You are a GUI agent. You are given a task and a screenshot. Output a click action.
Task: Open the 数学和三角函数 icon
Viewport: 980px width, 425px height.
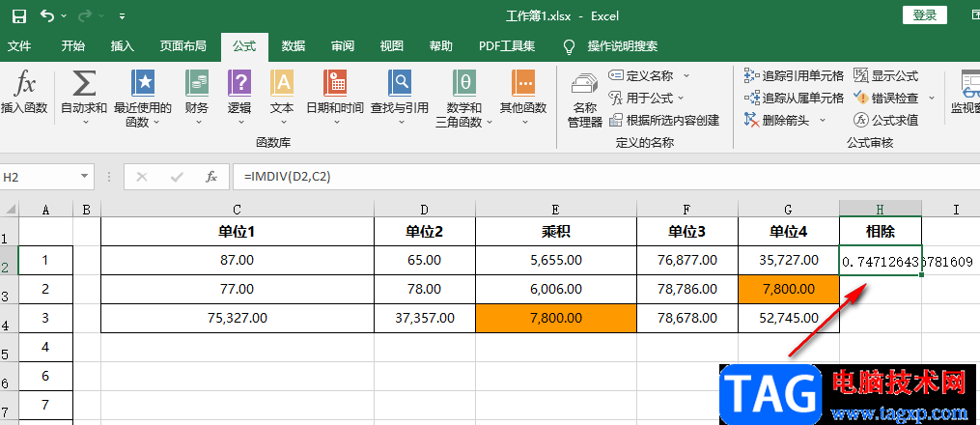pos(465,83)
